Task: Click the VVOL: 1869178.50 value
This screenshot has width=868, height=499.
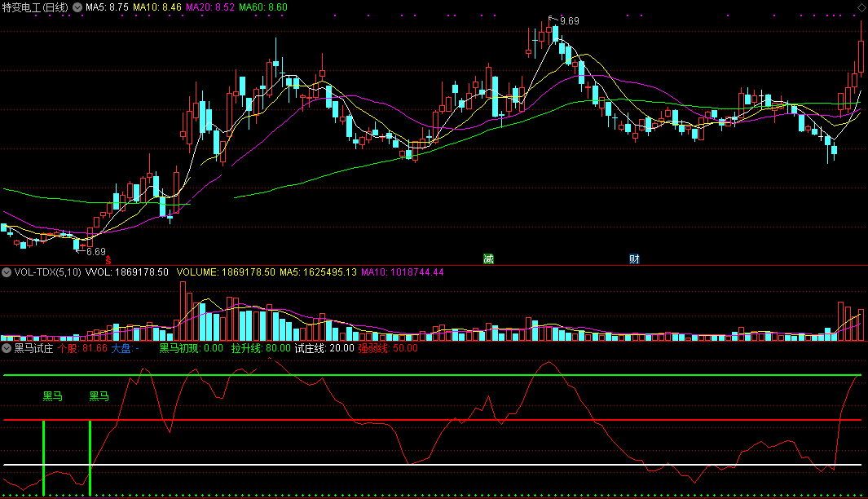Action: click(127, 272)
